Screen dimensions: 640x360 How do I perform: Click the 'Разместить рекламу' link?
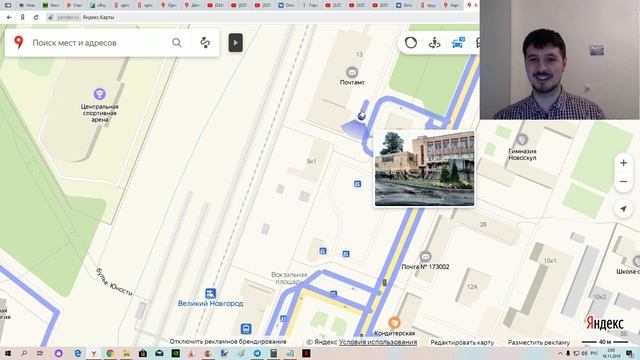tap(539, 342)
